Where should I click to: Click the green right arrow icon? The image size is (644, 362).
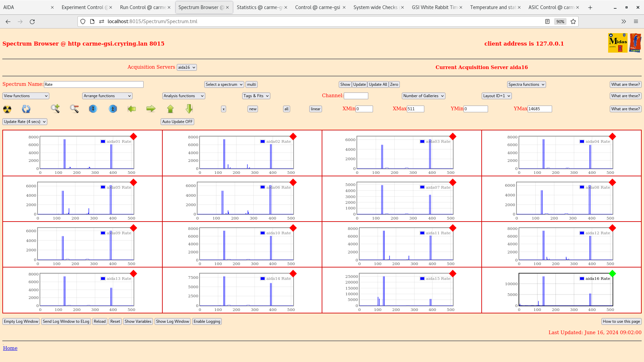tap(151, 109)
